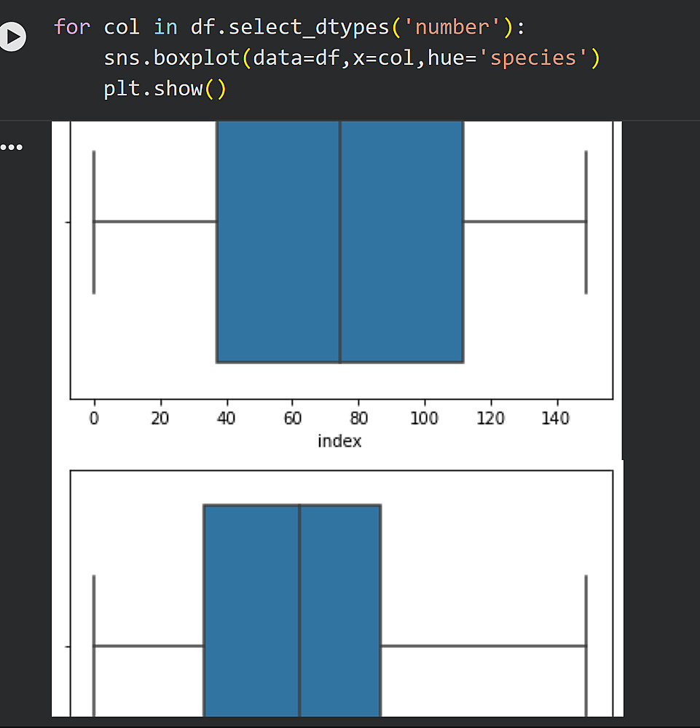Click the 'for' keyword in the code

coord(72,28)
